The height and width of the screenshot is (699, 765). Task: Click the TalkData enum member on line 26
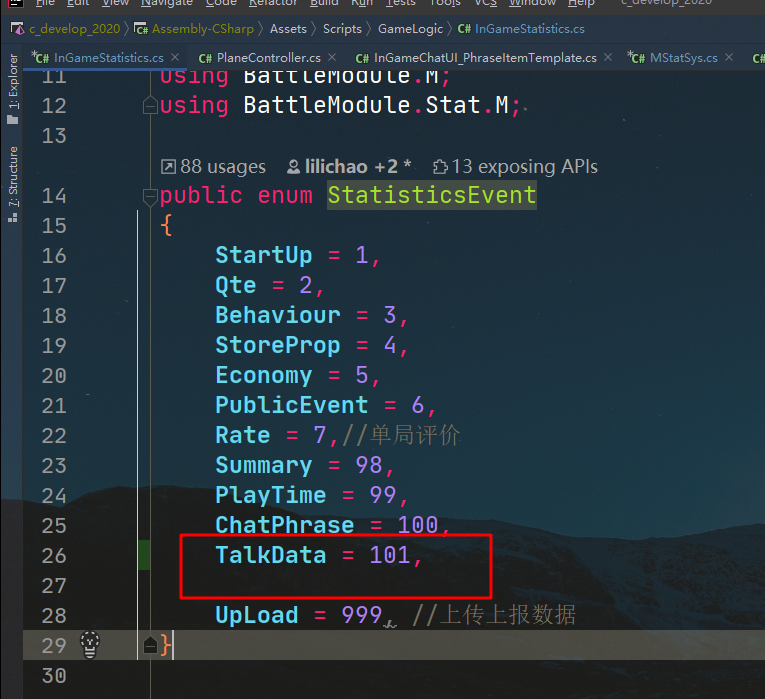tap(270, 555)
